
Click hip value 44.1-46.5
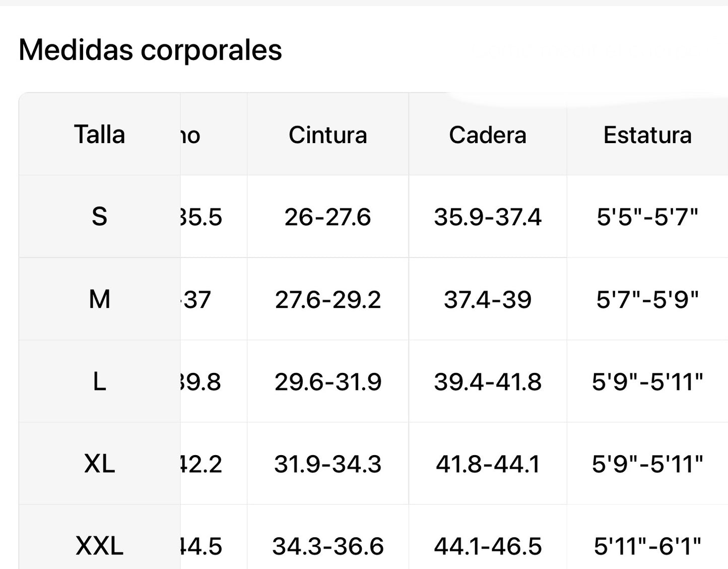tap(487, 546)
